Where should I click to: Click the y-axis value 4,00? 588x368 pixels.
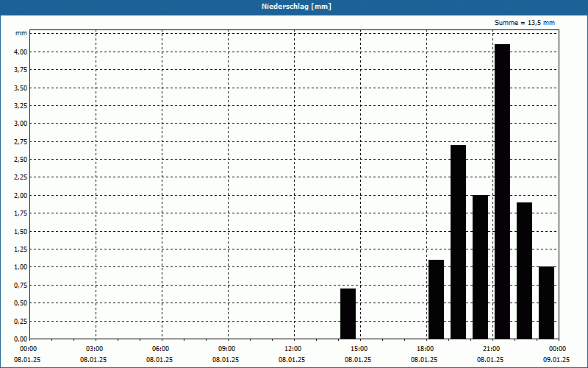21,52
